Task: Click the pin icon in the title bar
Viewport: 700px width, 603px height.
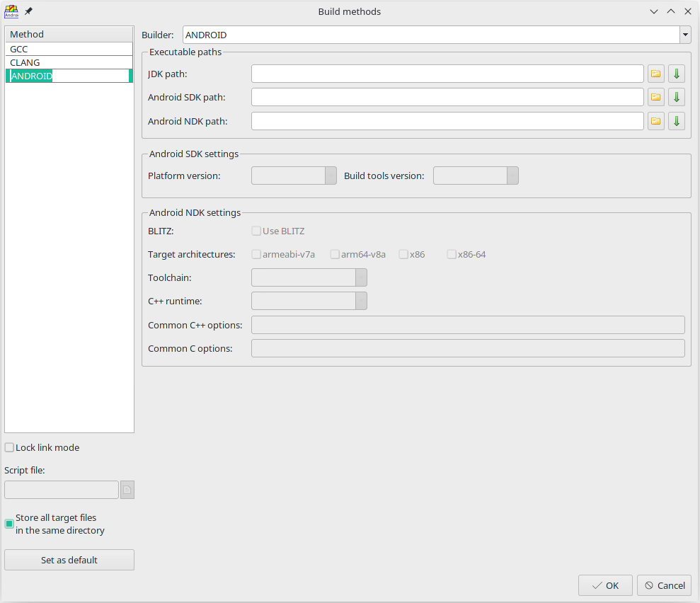Action: (28, 11)
